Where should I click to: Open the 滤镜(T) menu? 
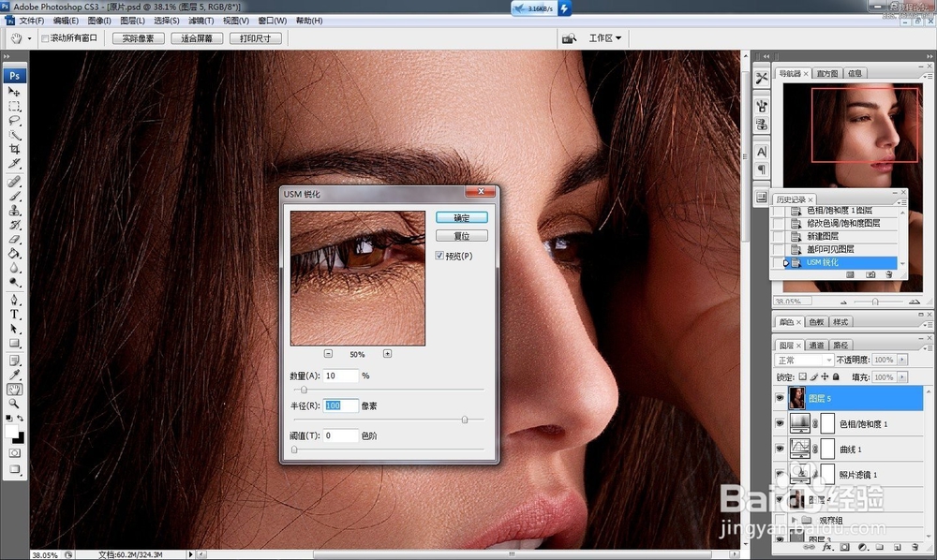coord(201,21)
